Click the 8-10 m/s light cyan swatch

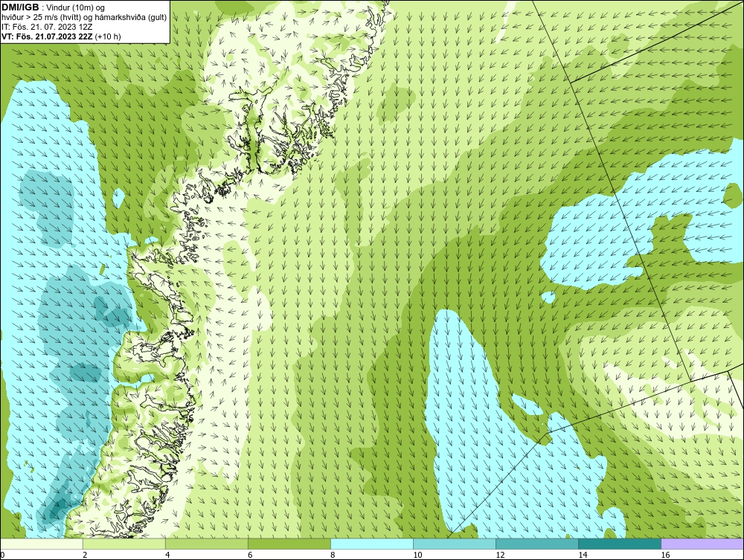click(371, 544)
